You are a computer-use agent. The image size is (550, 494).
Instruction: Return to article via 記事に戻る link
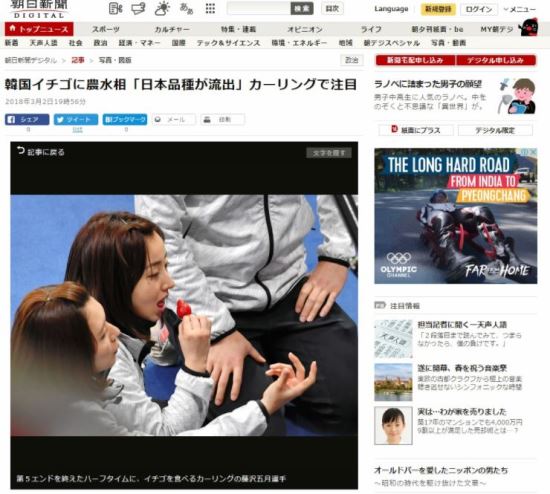pyautogui.click(x=41, y=152)
